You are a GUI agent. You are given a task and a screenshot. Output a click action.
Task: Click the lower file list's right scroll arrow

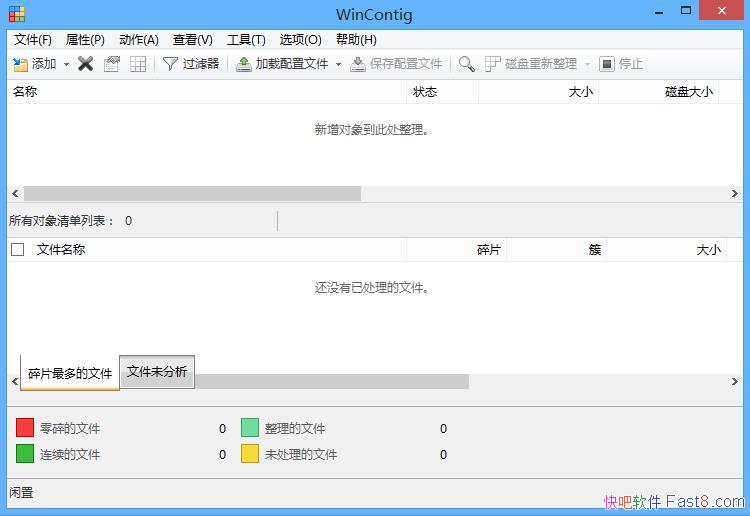tap(735, 382)
